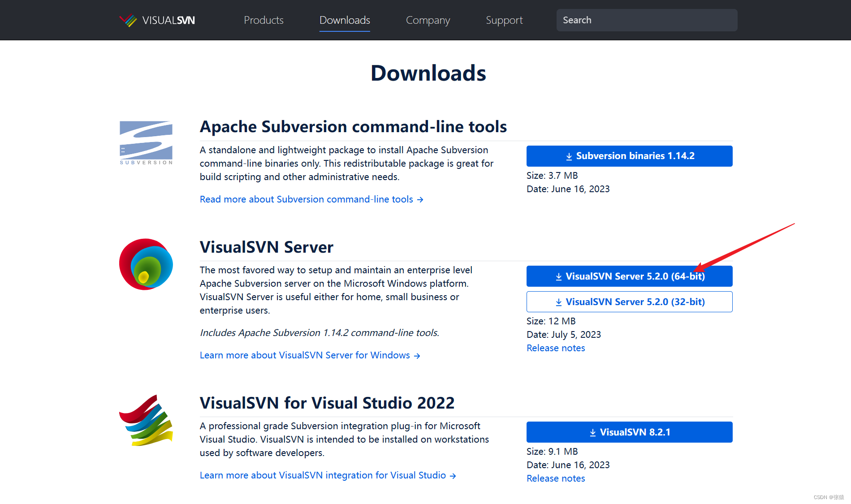Click the VisualSVN for Visual Studio logo
This screenshot has height=504, width=851.
tap(146, 420)
